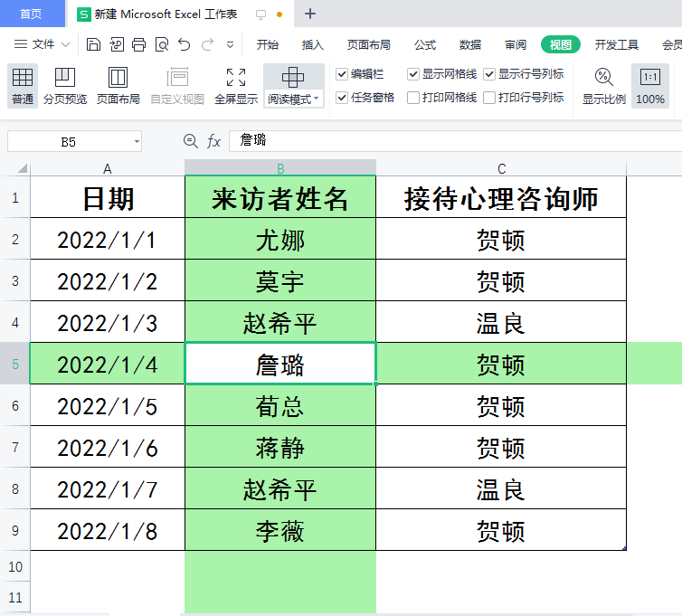Uncheck 显示行号列标 checkbox
The image size is (682, 616).
point(489,74)
